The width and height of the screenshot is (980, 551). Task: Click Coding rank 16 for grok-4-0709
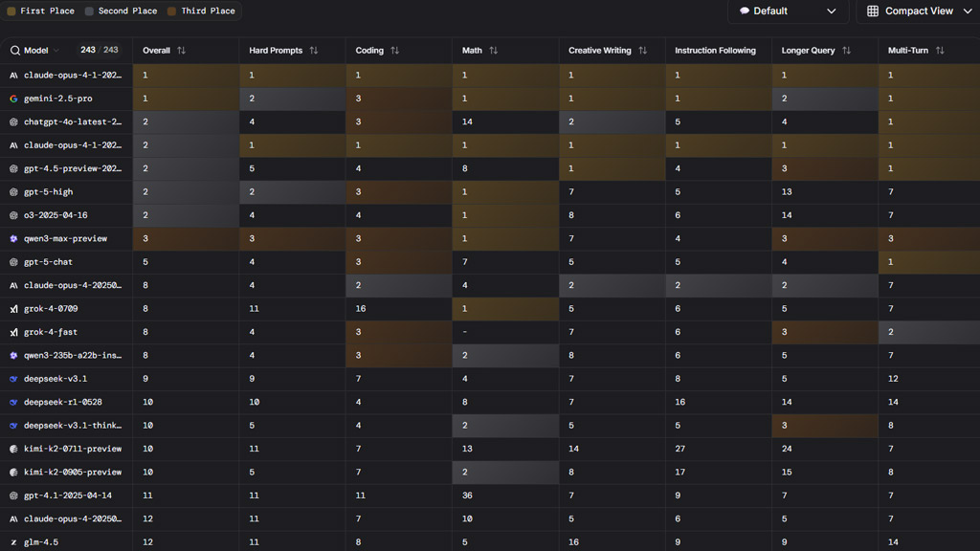(361, 309)
